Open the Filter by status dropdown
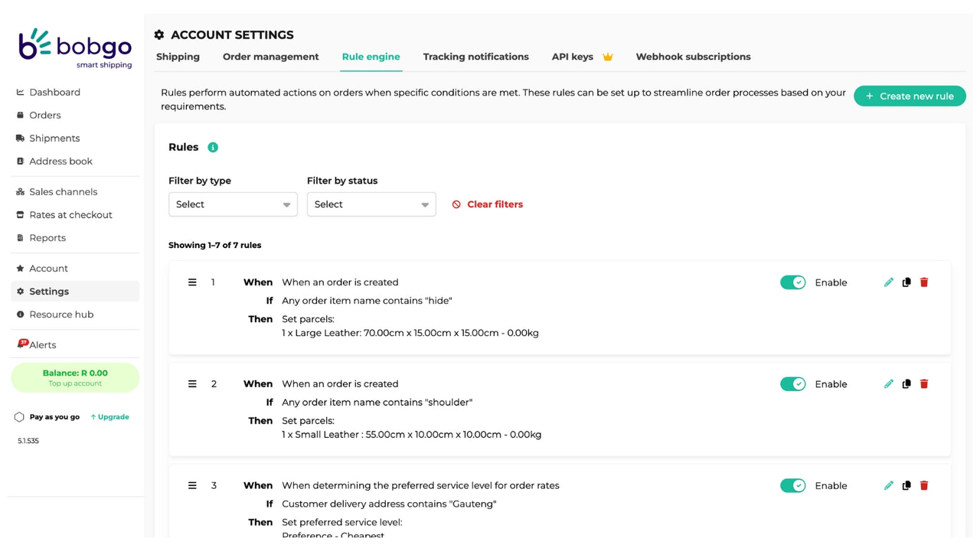Screen dimensions: 980x551 (371, 204)
